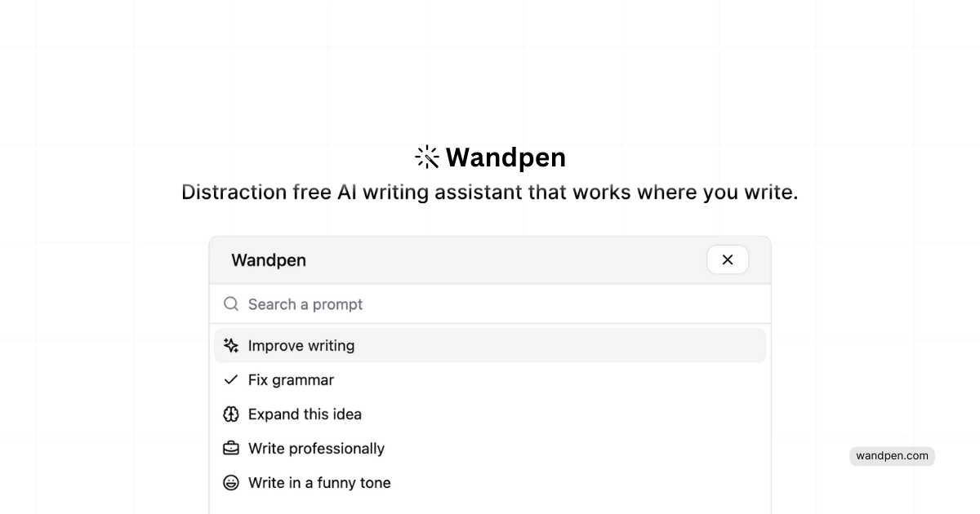
Task: Open the Expand this idea option
Action: pos(305,414)
